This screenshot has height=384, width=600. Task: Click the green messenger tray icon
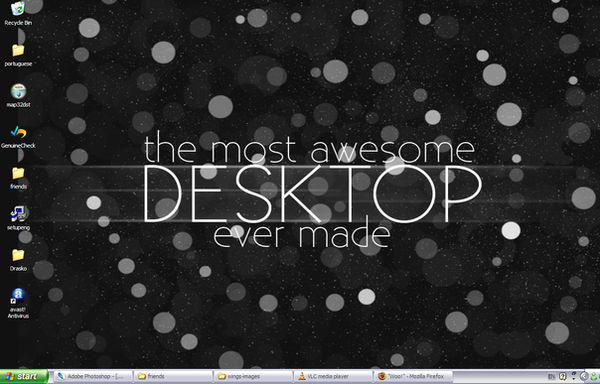click(593, 377)
